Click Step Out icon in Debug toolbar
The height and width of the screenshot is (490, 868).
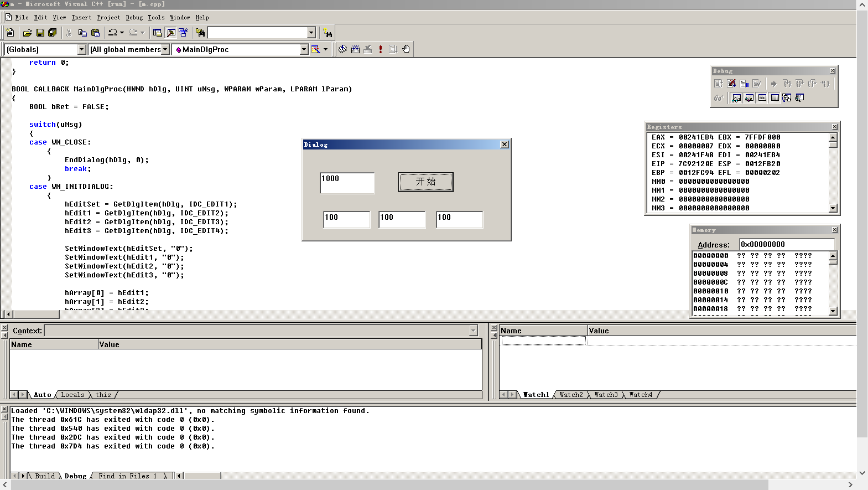click(812, 84)
